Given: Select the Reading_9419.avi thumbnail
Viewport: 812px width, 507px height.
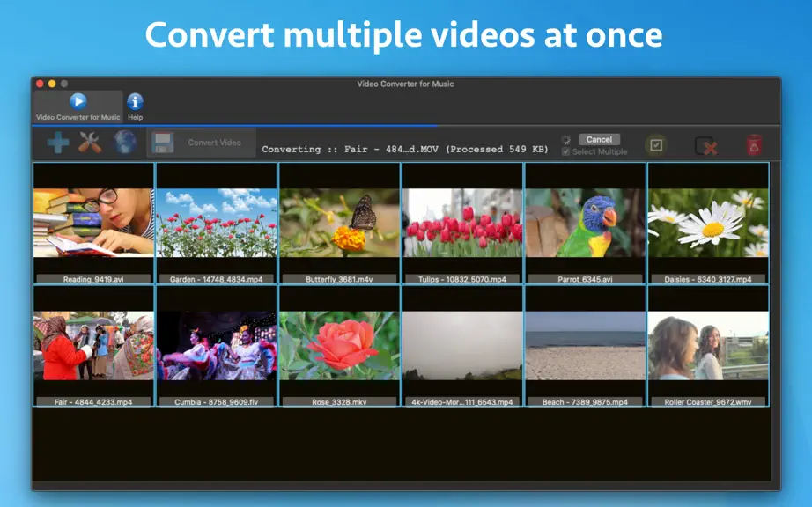Looking at the screenshot, I should [x=93, y=223].
